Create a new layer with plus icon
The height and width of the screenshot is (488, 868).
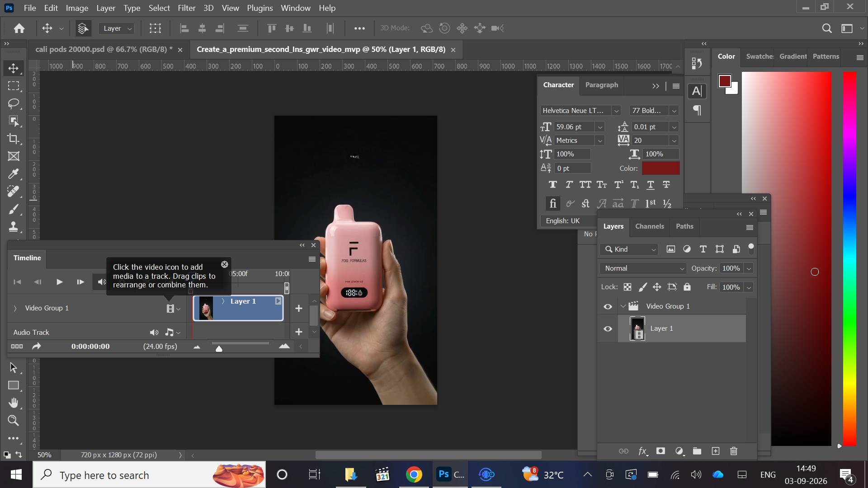click(x=716, y=451)
